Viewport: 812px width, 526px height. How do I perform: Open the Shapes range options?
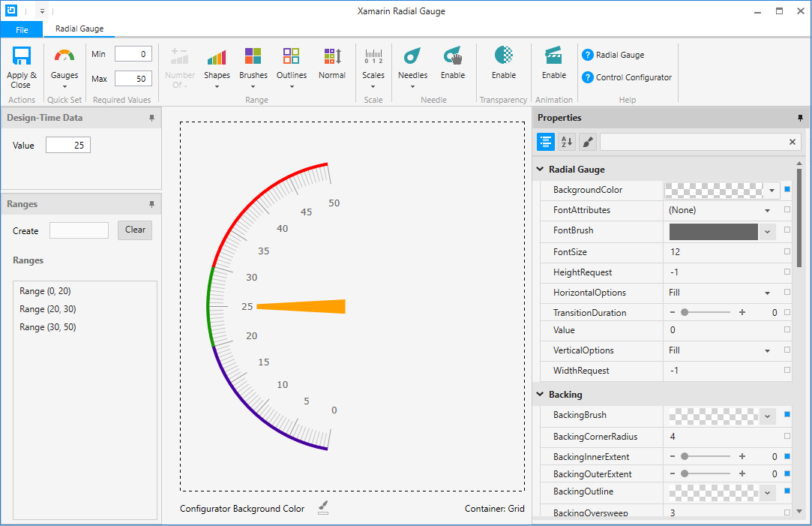pos(217,68)
